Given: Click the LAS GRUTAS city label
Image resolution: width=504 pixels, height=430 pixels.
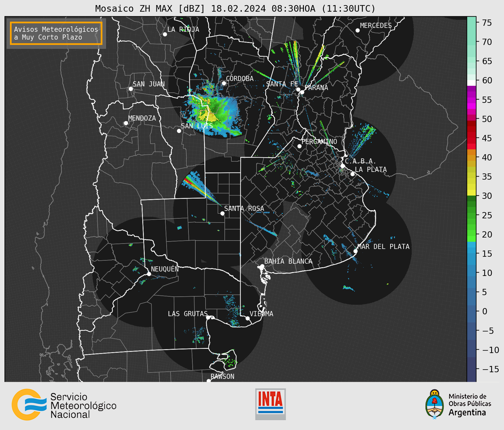Looking at the screenshot, I should tap(188, 314).
